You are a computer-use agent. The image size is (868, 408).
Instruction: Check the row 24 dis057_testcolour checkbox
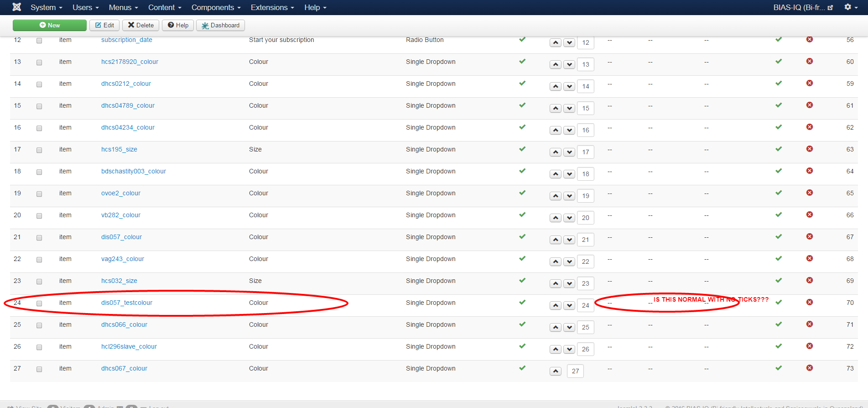(39, 303)
